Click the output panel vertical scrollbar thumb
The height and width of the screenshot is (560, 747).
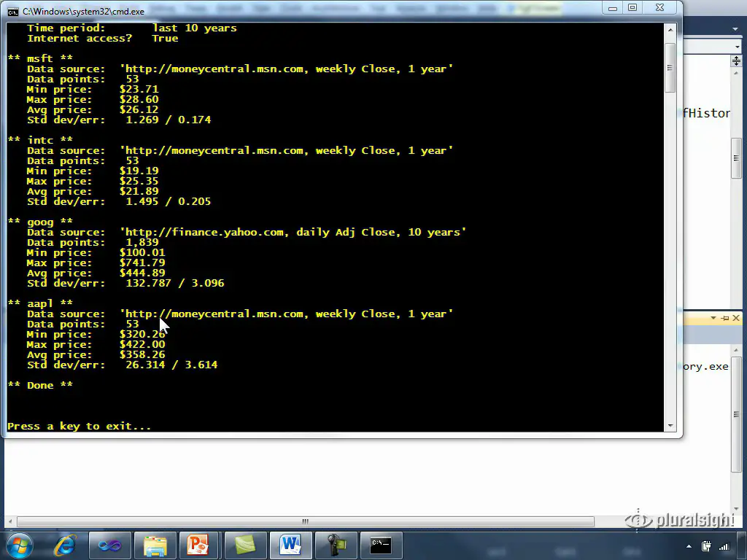(x=737, y=414)
